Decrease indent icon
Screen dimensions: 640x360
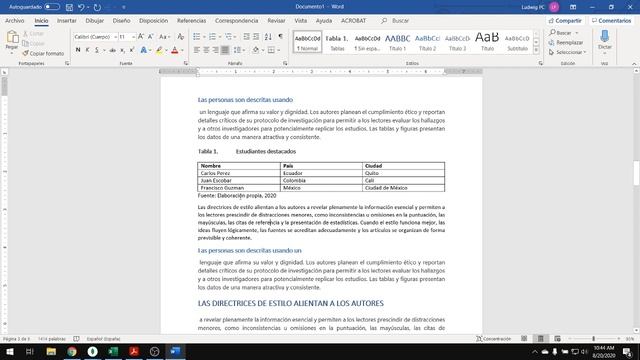247,37
